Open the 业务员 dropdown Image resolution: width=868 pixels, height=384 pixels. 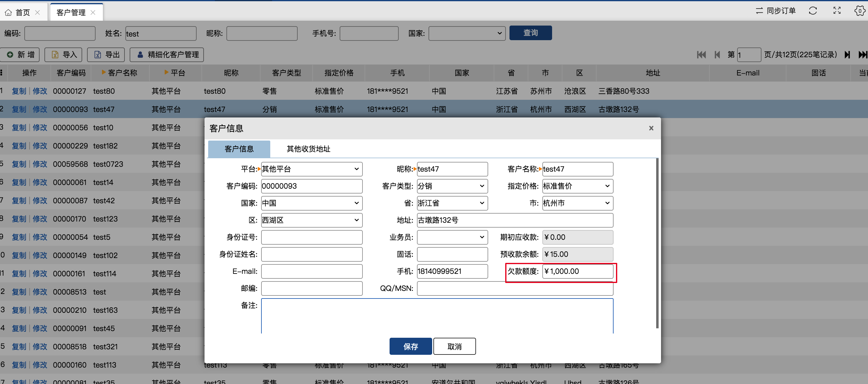tap(452, 237)
